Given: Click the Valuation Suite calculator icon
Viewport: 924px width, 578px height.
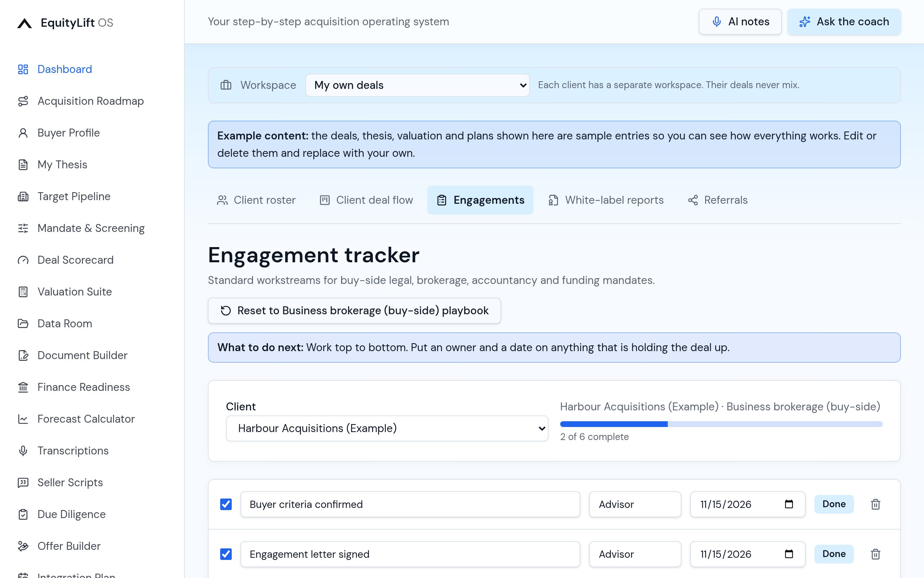Looking at the screenshot, I should coord(23,292).
